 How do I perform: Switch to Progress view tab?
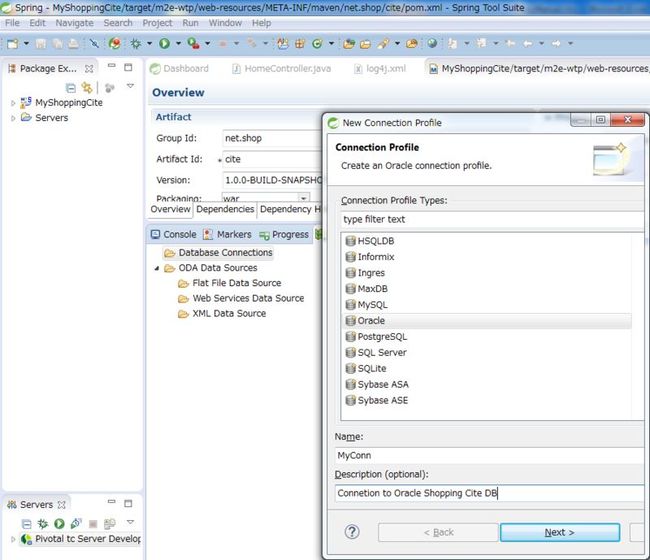click(284, 235)
